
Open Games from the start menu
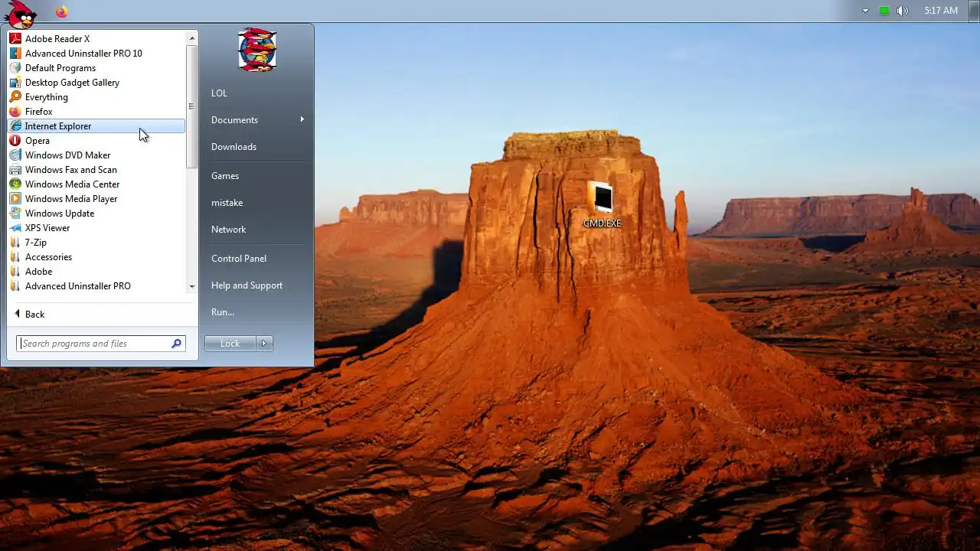[x=225, y=175]
